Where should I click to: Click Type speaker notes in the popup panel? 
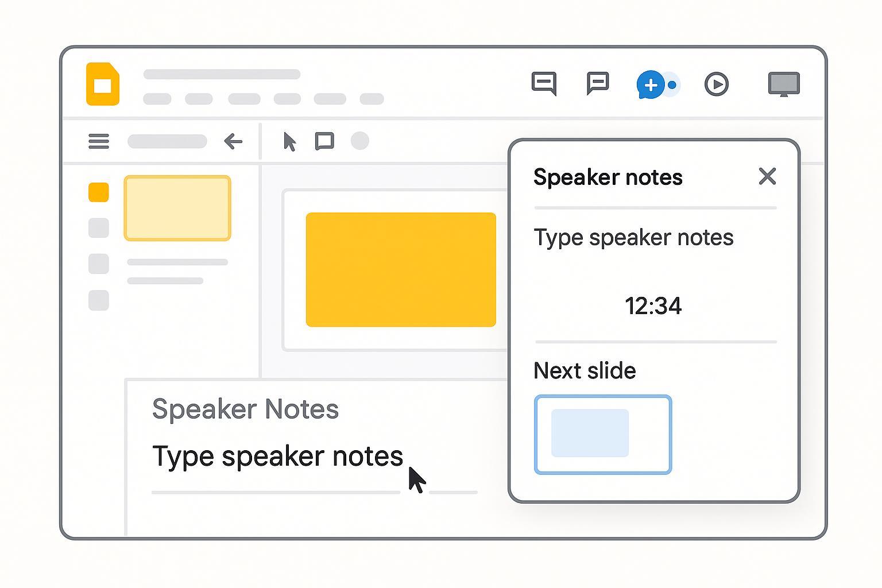click(633, 238)
